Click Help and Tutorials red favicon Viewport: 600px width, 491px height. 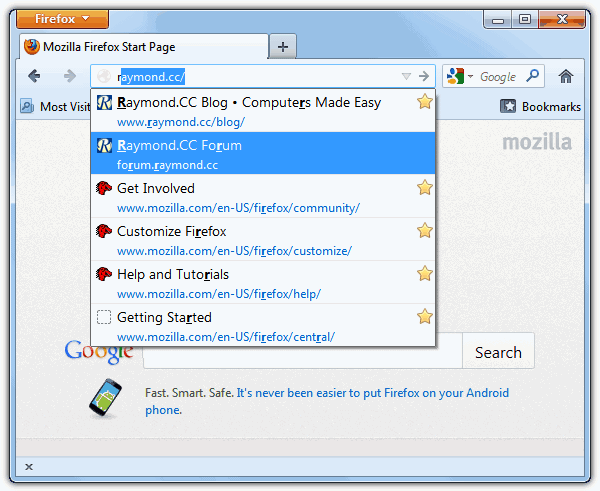[104, 274]
